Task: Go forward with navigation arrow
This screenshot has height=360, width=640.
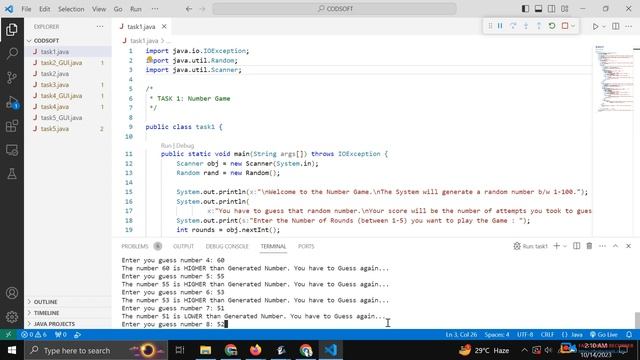Action: [202, 9]
